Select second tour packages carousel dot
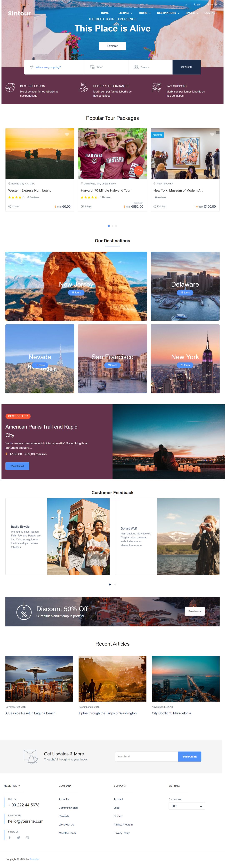The width and height of the screenshot is (225, 868). pos(112,226)
